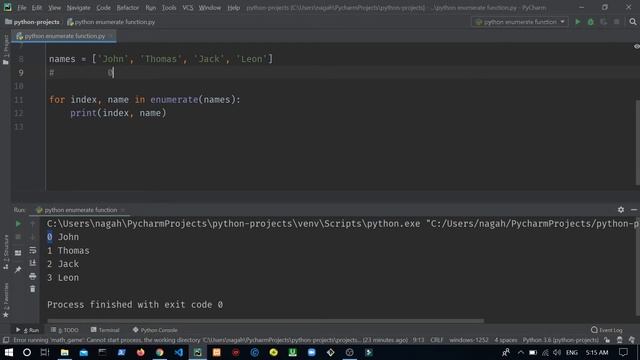The height and width of the screenshot is (360, 640).
Task: Open the Code menu
Action: coord(103,8)
